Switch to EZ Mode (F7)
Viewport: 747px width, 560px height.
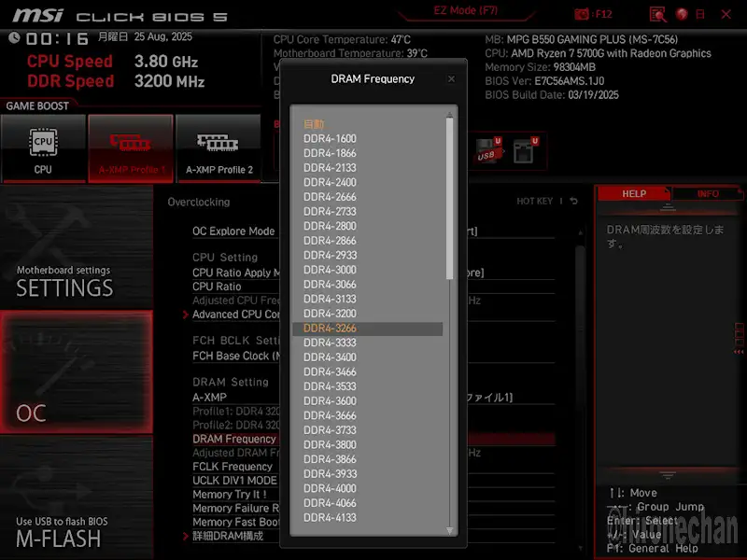point(465,10)
